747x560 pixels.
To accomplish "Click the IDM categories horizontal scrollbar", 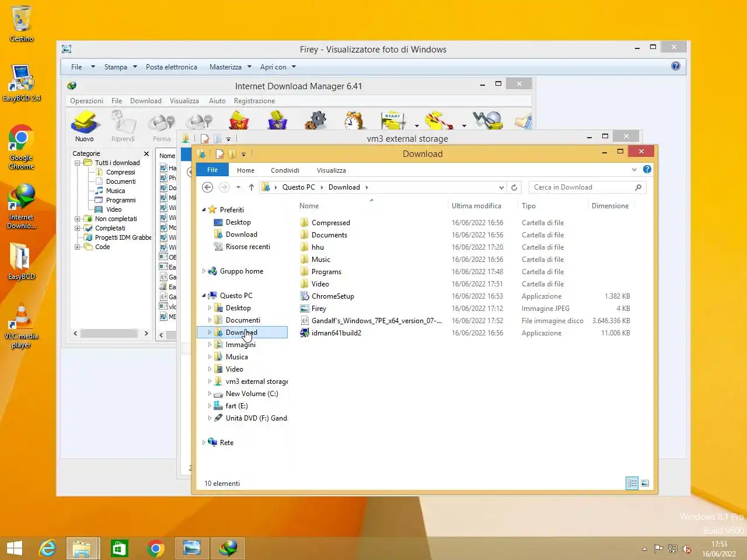I will (110, 334).
